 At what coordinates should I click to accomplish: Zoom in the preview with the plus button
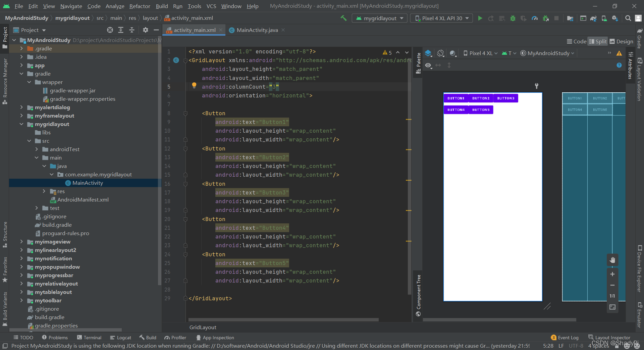(x=612, y=274)
